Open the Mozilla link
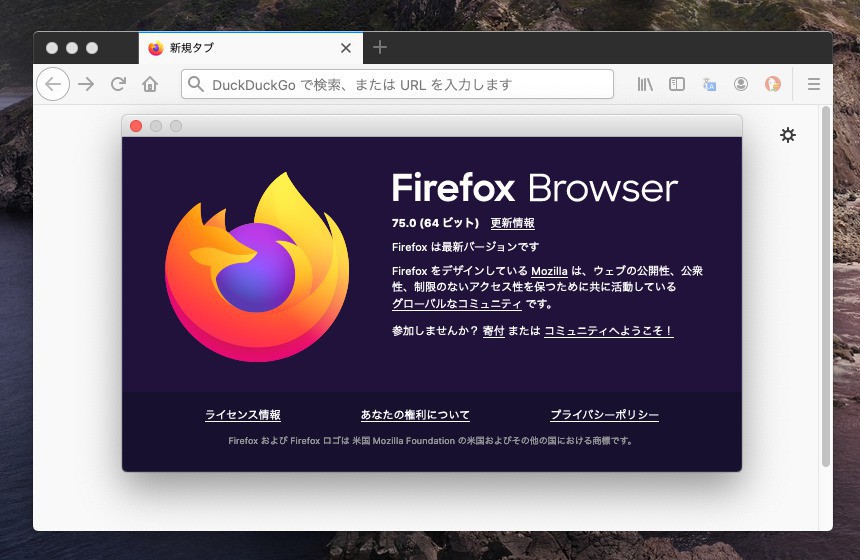Viewport: 860px width, 560px height. [549, 271]
